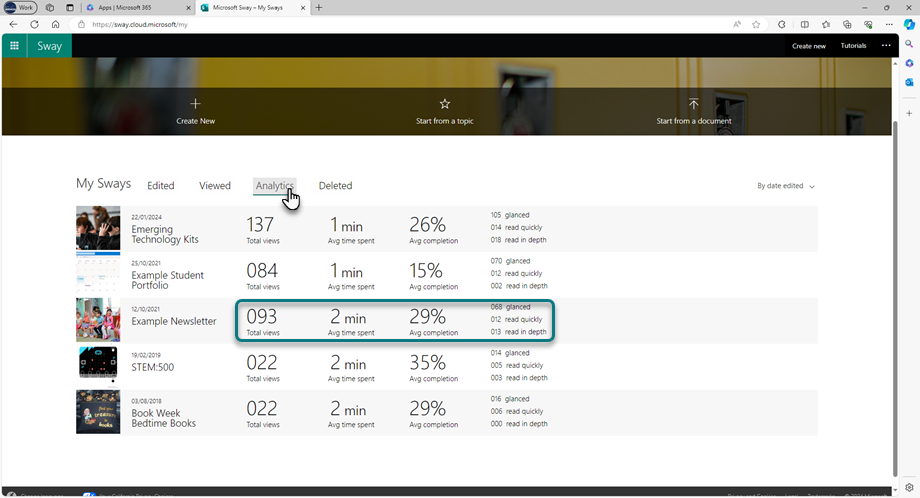Open the Example Newsletter thumbnail
The image size is (920, 498).
pos(98,320)
